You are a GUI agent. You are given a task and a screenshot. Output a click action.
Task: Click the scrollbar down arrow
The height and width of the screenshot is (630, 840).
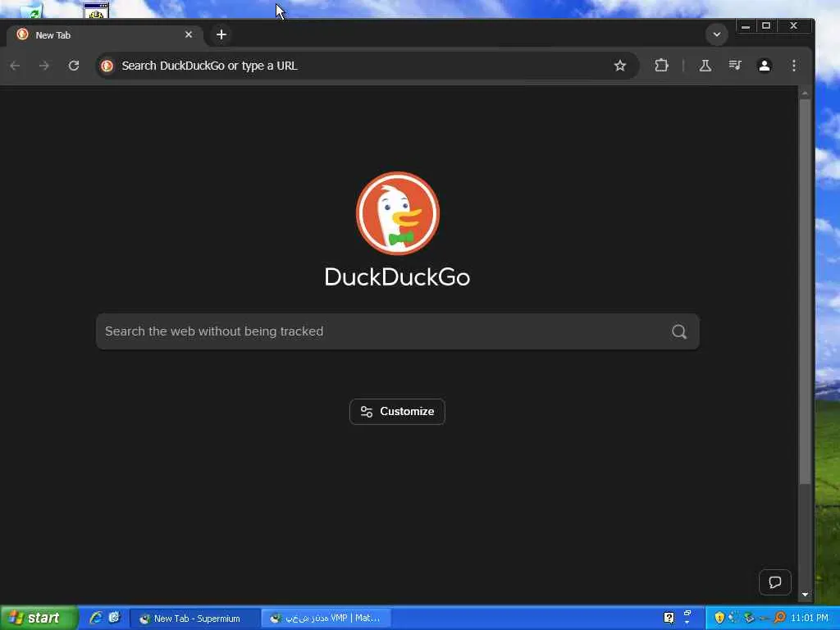click(x=805, y=595)
